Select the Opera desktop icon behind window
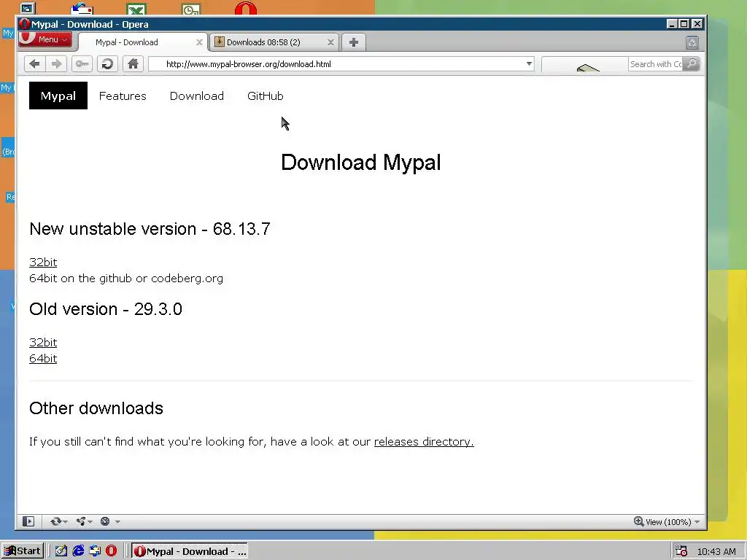The width and height of the screenshot is (747, 560). tap(246, 9)
